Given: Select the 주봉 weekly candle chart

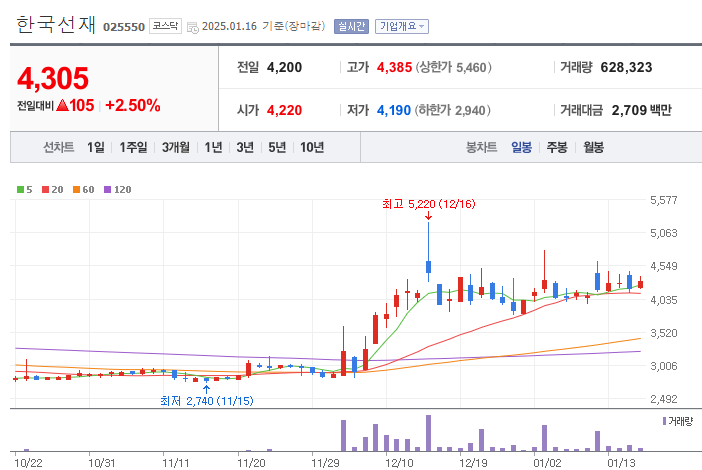Looking at the screenshot, I should (557, 147).
